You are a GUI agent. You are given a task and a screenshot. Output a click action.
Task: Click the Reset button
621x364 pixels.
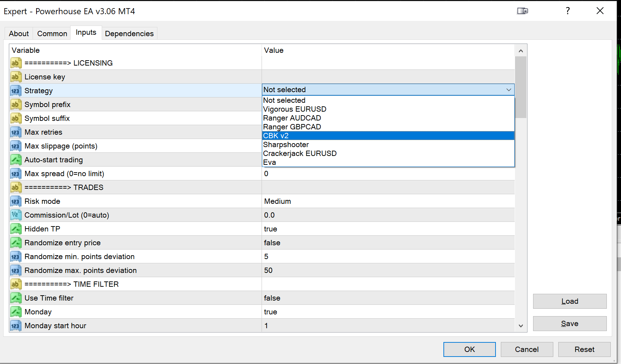click(x=584, y=349)
